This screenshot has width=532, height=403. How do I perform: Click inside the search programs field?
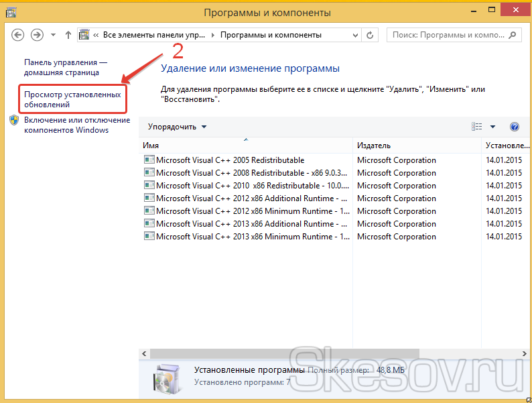[x=449, y=34]
